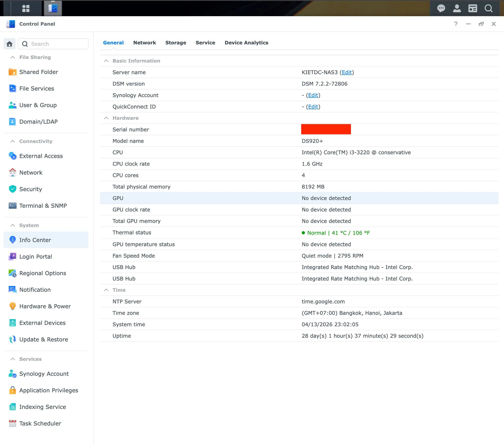Open the help question mark icon
This screenshot has height=445, width=504.
[456, 24]
